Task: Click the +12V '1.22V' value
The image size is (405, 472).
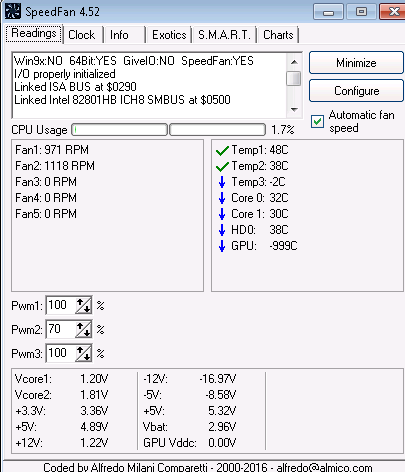Action: pyautogui.click(x=94, y=443)
